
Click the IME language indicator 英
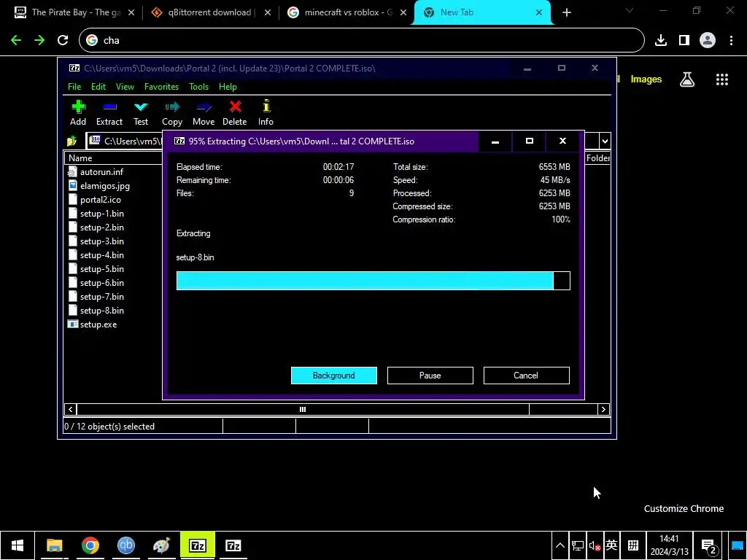(612, 545)
